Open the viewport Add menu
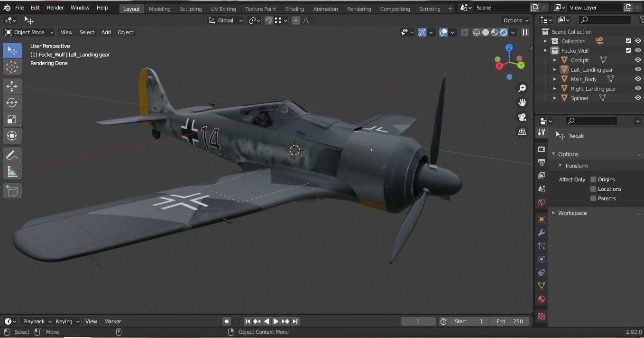 106,32
